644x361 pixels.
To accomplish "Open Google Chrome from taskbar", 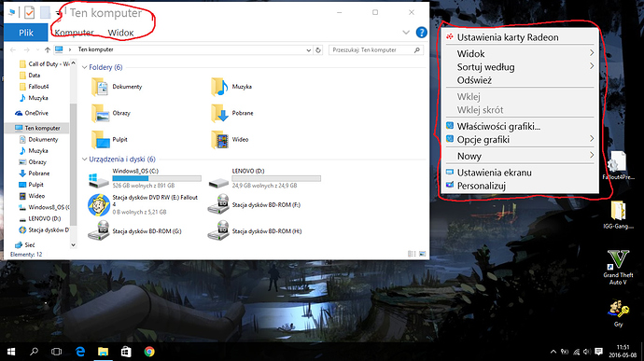I will (x=149, y=352).
